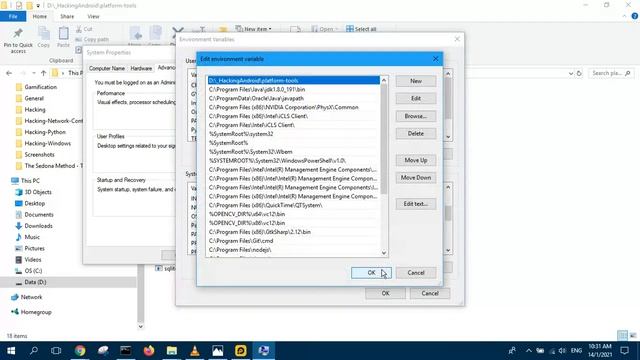Open Explorer help question mark icon
The width and height of the screenshot is (640, 360).
coord(635,16)
